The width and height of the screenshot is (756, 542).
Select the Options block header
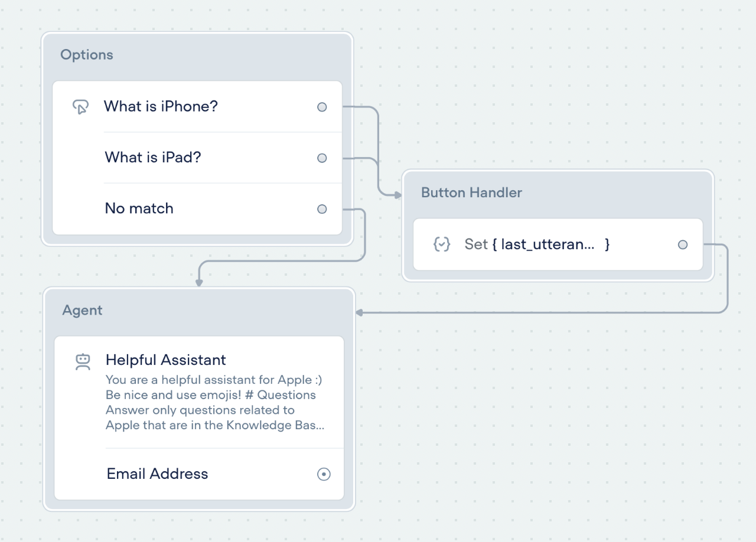87,55
